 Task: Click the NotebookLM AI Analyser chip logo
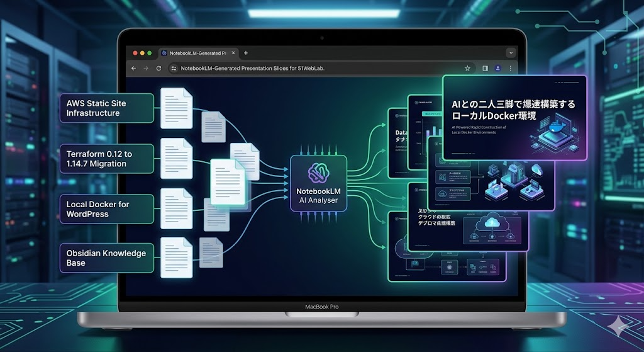318,173
